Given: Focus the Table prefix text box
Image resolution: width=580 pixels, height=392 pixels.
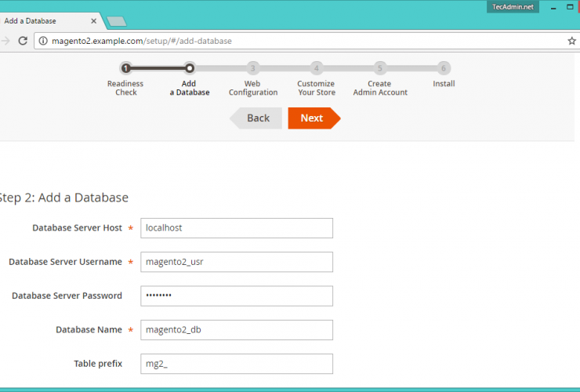Looking at the screenshot, I should tap(236, 364).
